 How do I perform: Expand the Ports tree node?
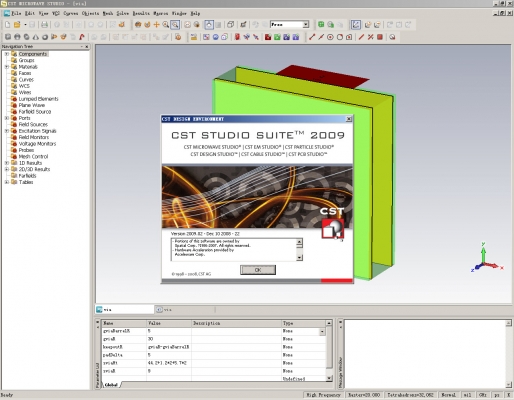click(7, 118)
